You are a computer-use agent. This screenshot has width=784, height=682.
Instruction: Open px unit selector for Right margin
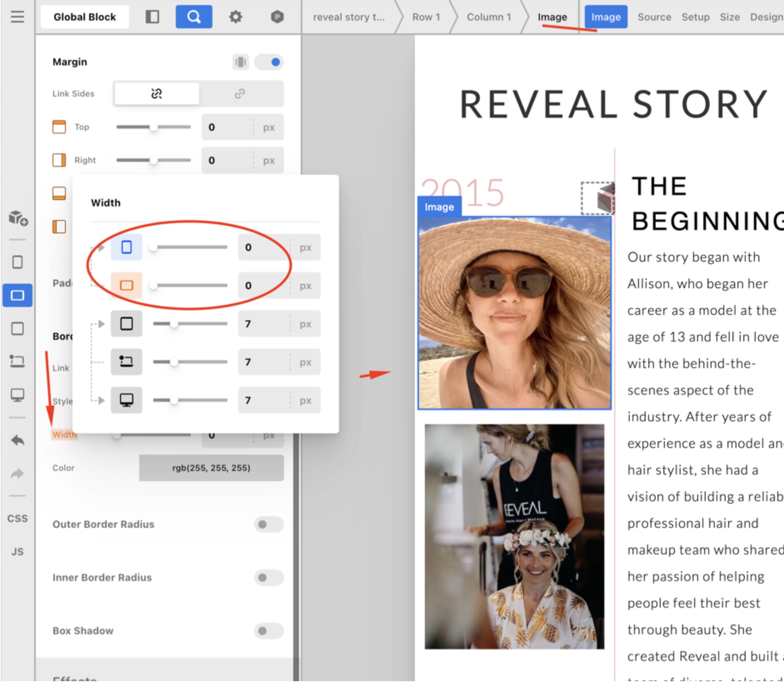[x=269, y=161]
